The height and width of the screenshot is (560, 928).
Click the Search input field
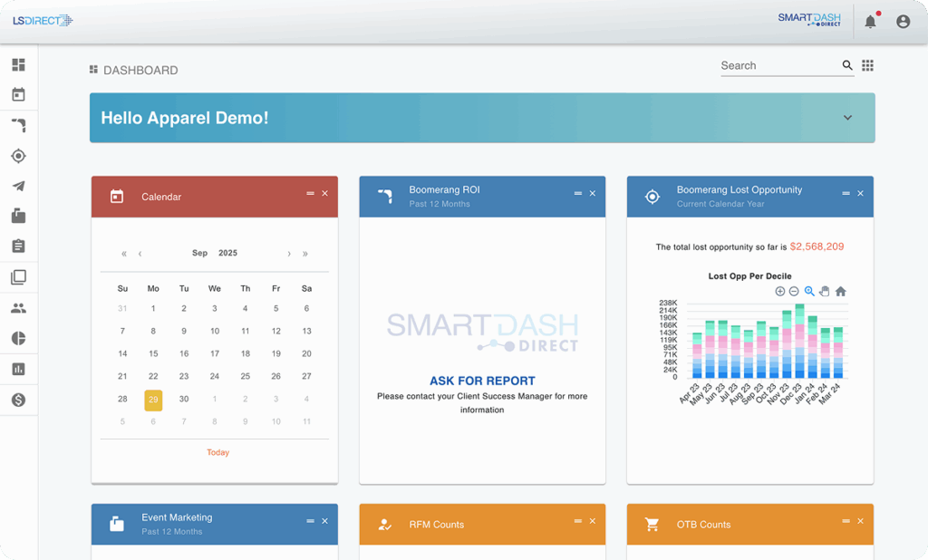click(x=778, y=65)
